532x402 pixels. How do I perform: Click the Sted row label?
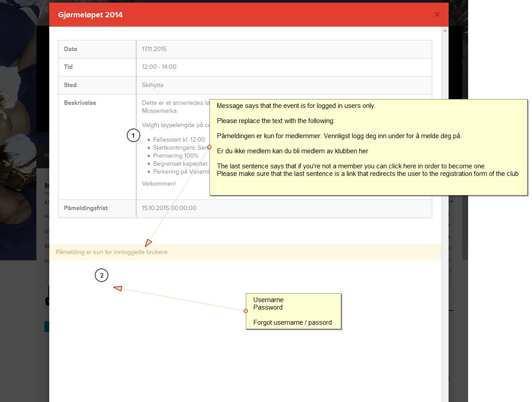[x=70, y=85]
